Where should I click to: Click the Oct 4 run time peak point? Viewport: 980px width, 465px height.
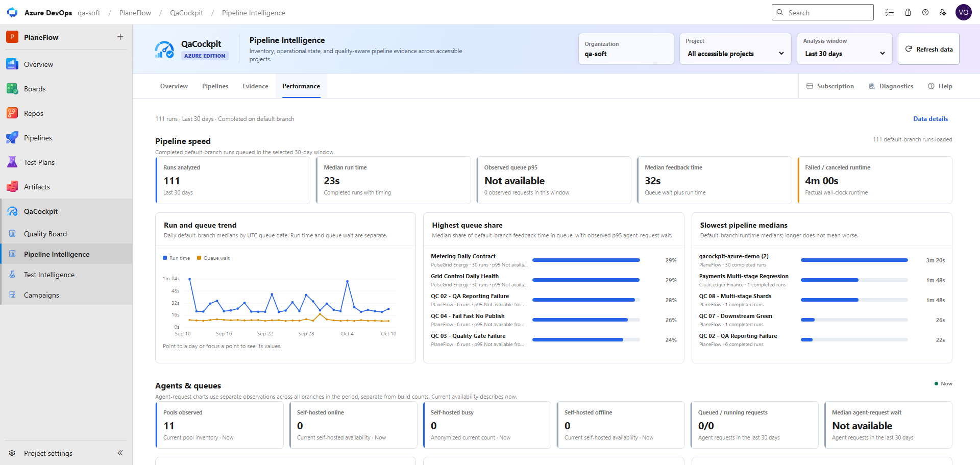coord(348,281)
